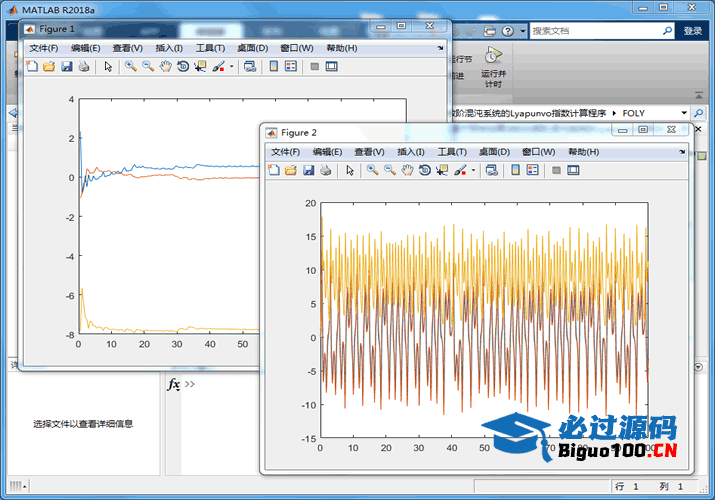Screen dimensions: 715x500
Task: Open 工具(T) menu in Figure 2
Action: [452, 152]
